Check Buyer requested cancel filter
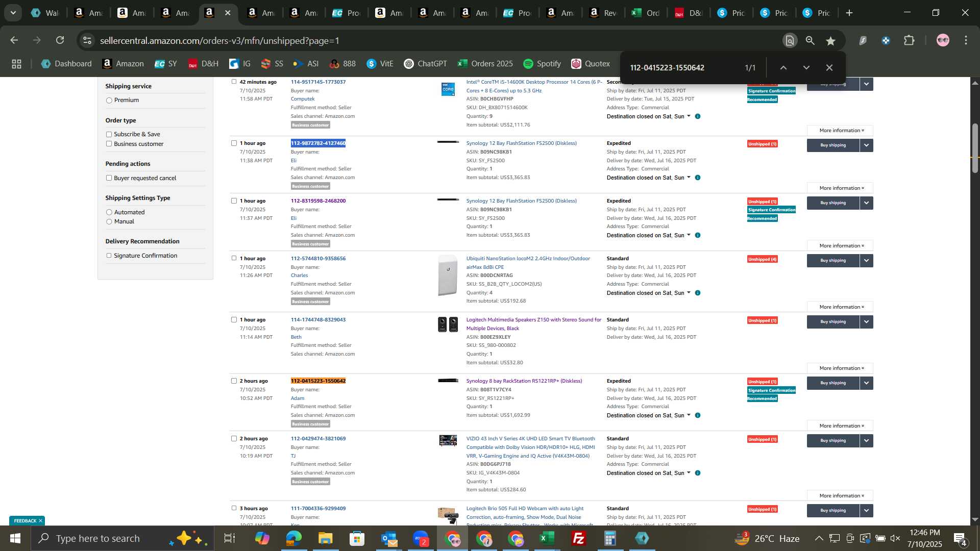This screenshot has width=980, height=551. (109, 178)
